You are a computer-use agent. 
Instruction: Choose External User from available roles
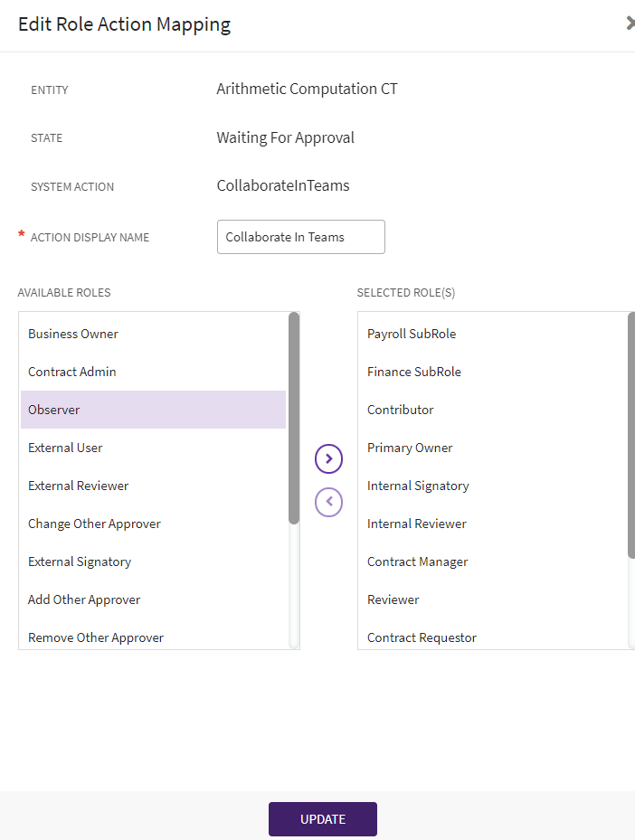[x=65, y=448]
